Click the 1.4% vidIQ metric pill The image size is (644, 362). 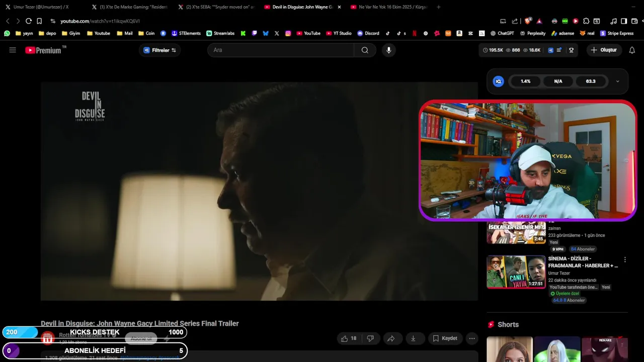pos(526,81)
